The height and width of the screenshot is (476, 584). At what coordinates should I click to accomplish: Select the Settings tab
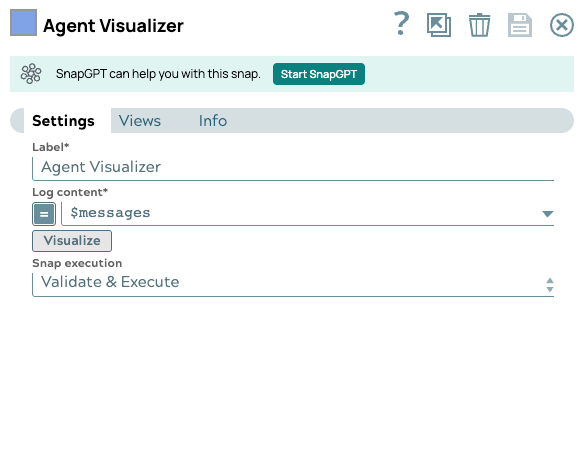click(x=63, y=121)
